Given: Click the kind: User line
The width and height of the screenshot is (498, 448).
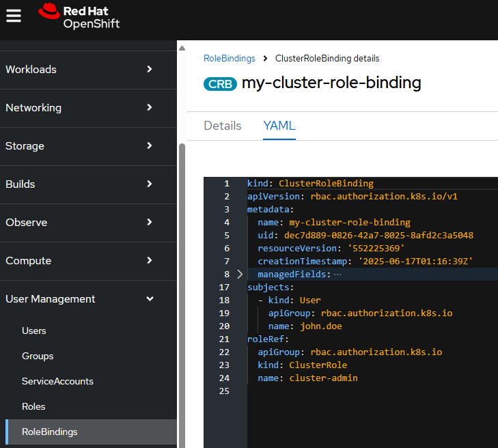Looking at the screenshot, I should tap(290, 300).
